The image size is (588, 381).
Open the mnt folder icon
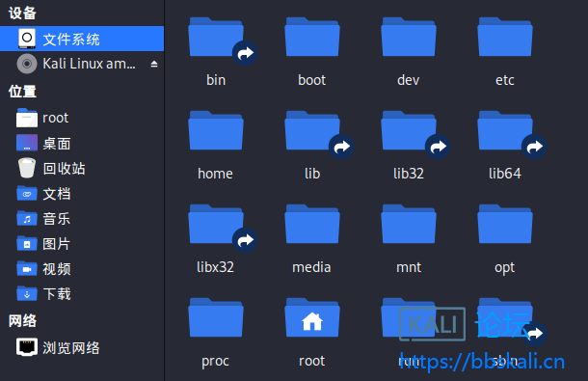click(x=409, y=224)
